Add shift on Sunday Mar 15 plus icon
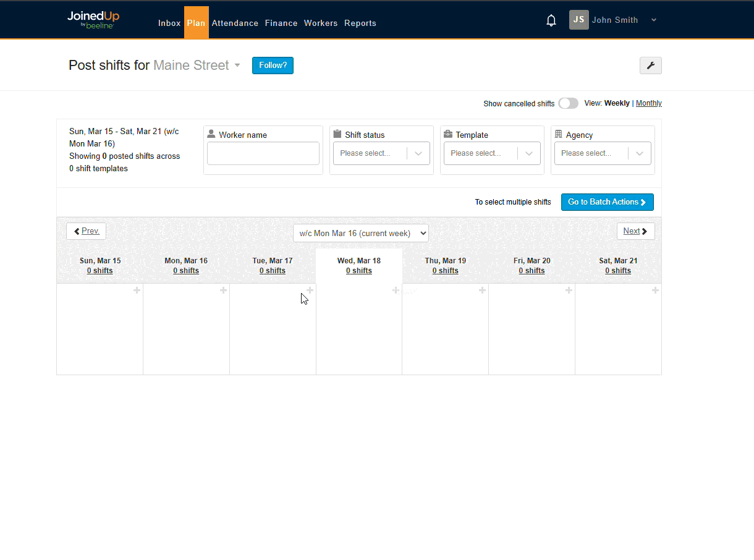 click(137, 291)
